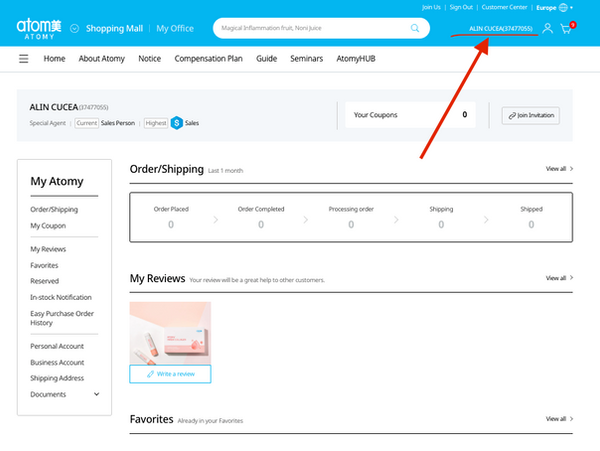The width and height of the screenshot is (600, 451).
Task: Open My Reviews in sidebar
Action: tap(48, 249)
